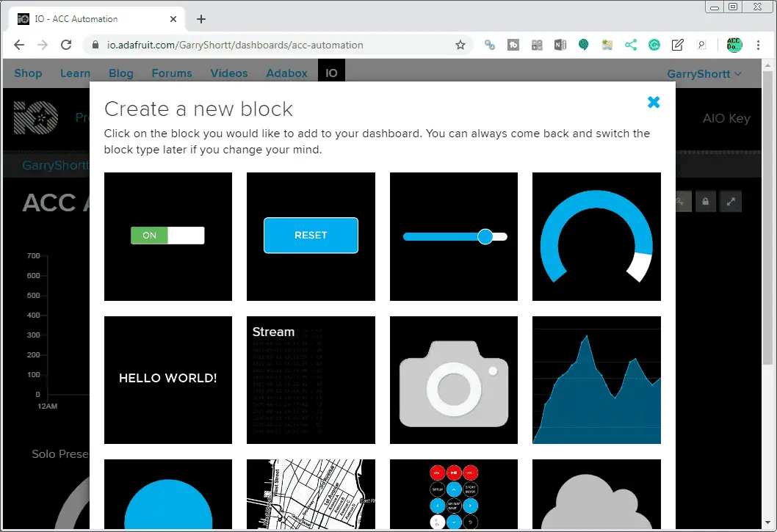Open the Shop link in top navigation
The height and width of the screenshot is (532, 777).
pyautogui.click(x=28, y=73)
